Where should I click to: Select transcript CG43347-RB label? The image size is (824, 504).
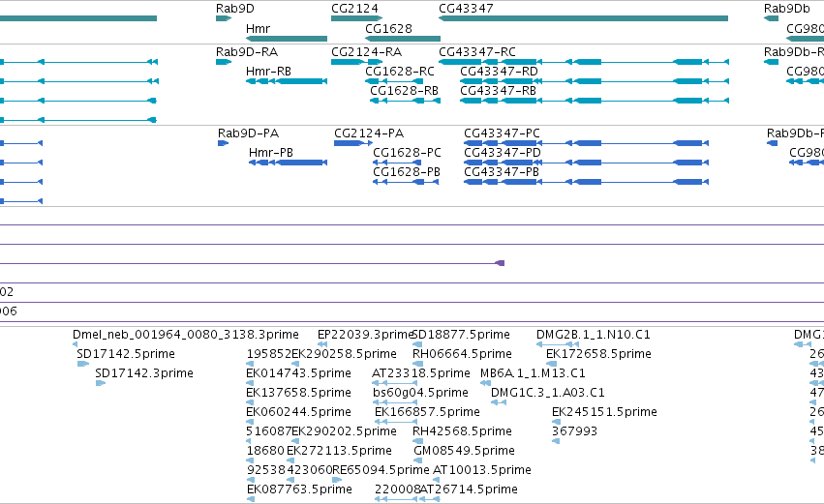point(499,91)
